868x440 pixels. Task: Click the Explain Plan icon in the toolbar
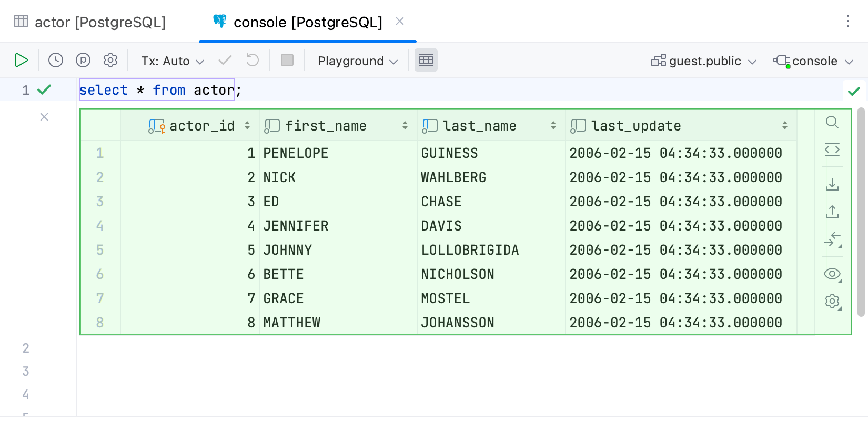pyautogui.click(x=83, y=61)
